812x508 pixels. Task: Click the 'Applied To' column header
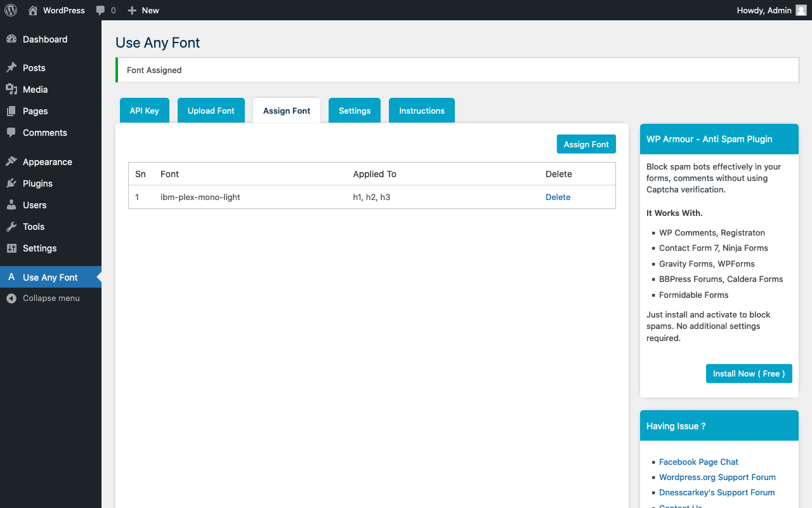[x=375, y=174]
